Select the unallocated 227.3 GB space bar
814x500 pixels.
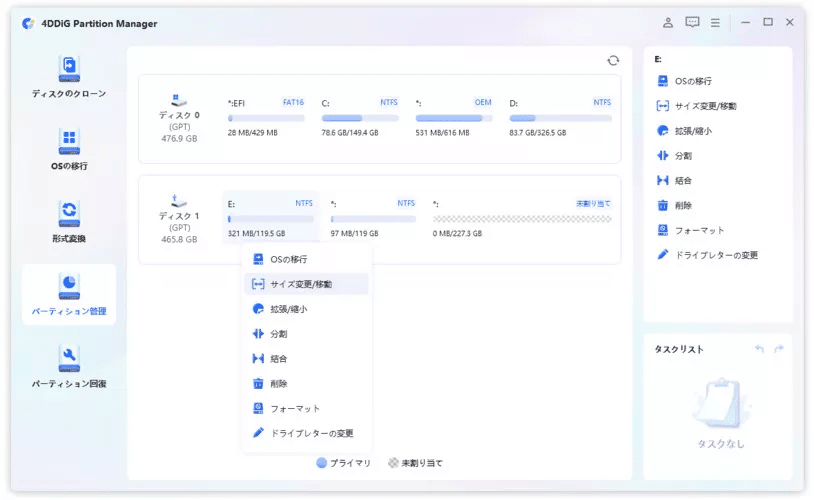522,219
